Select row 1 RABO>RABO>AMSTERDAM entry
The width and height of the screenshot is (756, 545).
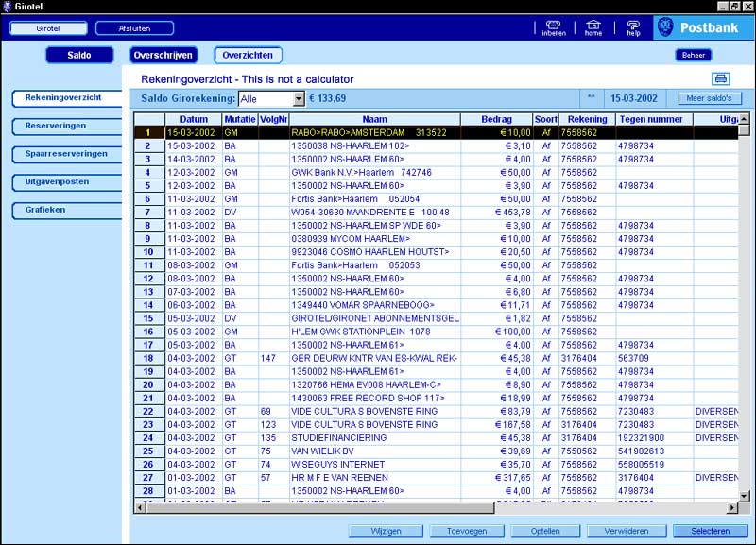(x=436, y=132)
